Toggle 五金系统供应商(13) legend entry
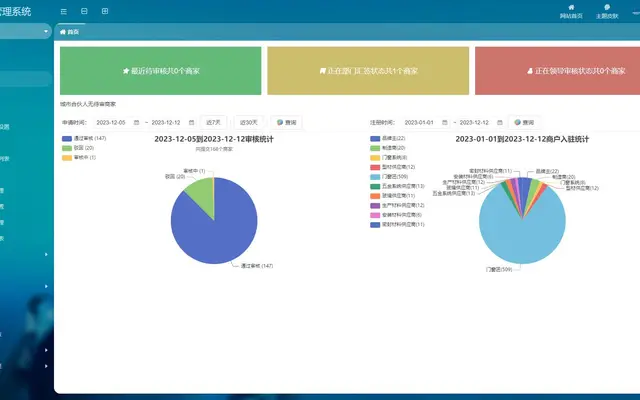The image size is (640, 400). coord(398,187)
